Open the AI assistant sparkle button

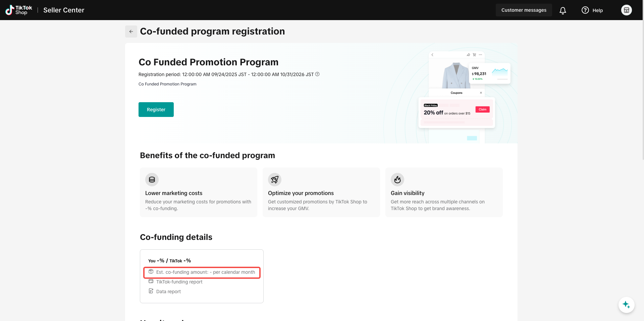point(626,305)
